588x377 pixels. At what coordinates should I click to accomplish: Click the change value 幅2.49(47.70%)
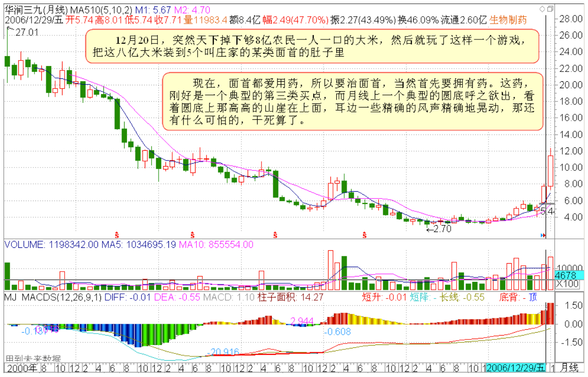tap(295, 20)
